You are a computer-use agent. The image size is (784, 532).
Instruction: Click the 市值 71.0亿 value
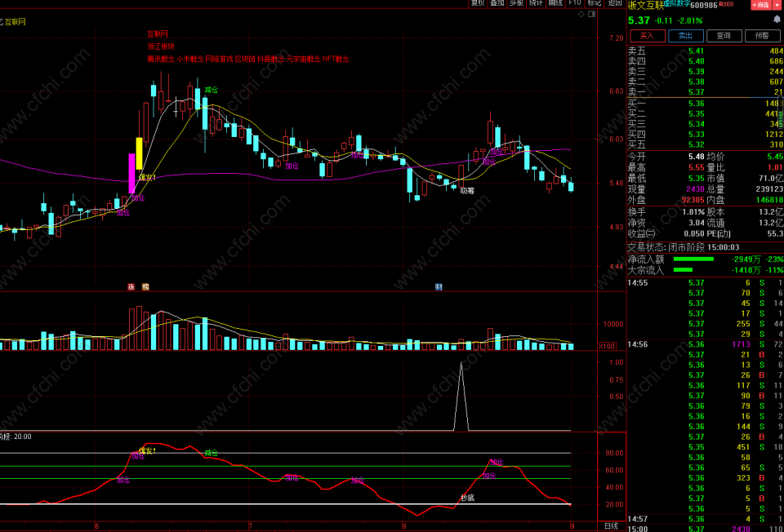point(771,179)
